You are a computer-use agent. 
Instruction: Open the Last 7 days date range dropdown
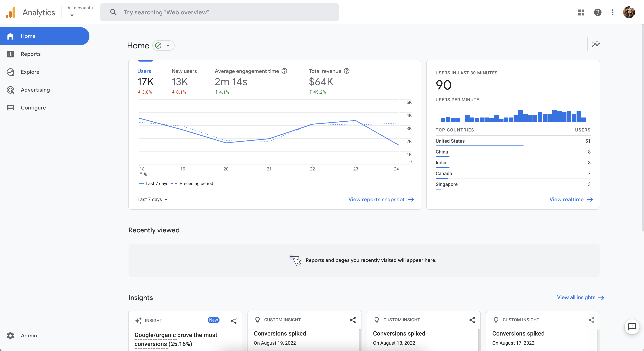152,199
